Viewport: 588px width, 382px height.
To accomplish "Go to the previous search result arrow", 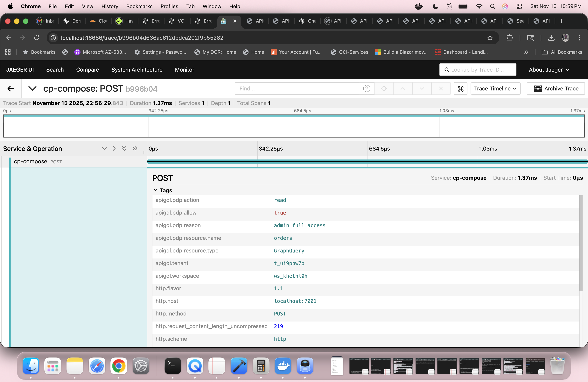I will pos(403,89).
